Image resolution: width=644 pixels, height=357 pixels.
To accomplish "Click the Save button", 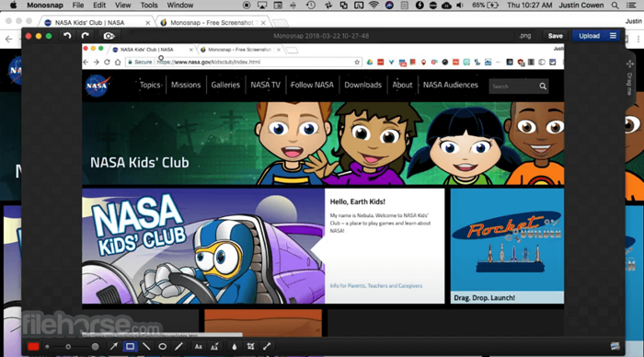I will pyautogui.click(x=556, y=36).
